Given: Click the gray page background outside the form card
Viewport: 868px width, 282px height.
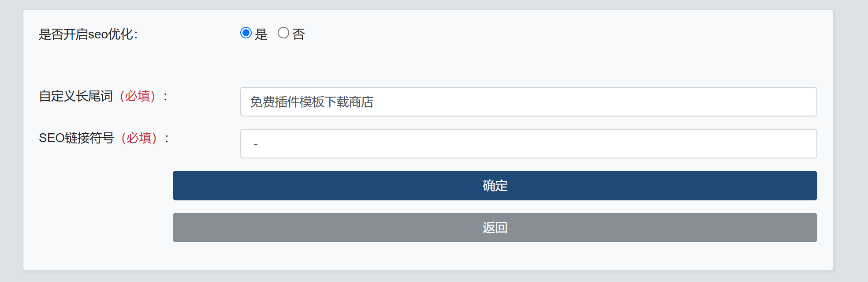Looking at the screenshot, I should pos(851,141).
